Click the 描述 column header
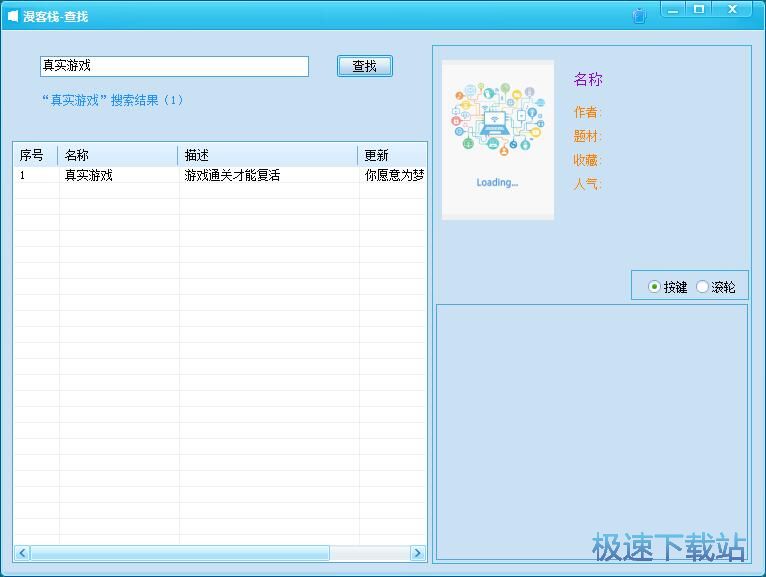The image size is (766, 577). [268, 155]
